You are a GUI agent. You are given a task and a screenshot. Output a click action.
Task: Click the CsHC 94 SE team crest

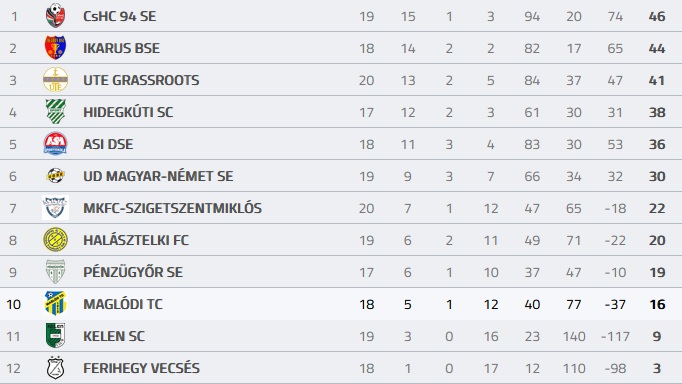(x=55, y=16)
